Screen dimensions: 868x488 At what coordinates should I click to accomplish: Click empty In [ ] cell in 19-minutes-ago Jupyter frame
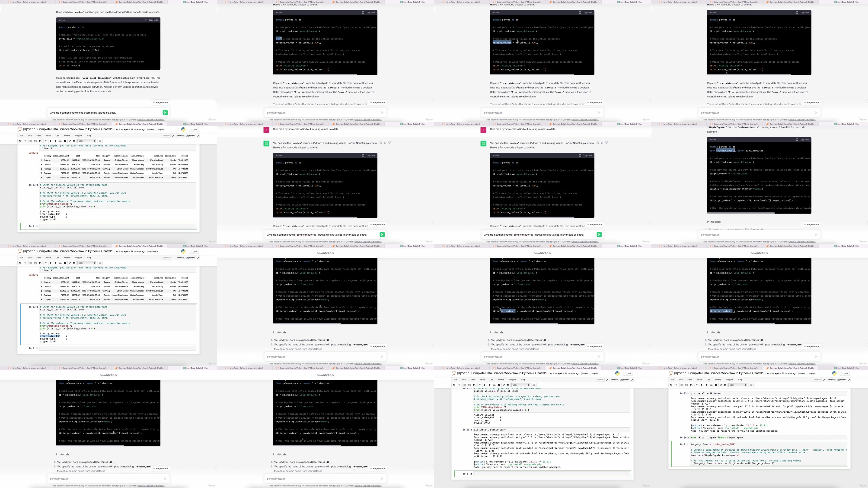click(118, 226)
